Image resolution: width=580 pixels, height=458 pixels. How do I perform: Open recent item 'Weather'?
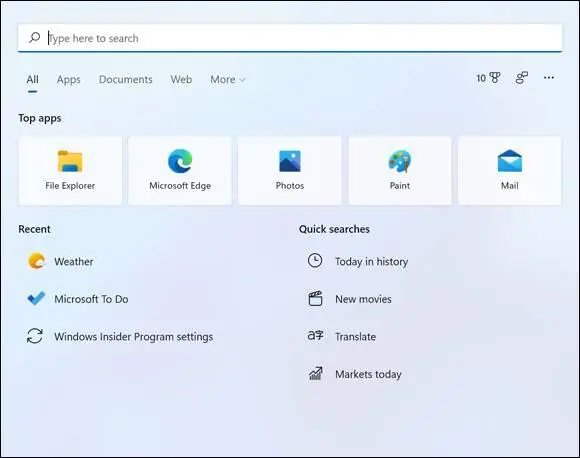tap(74, 262)
